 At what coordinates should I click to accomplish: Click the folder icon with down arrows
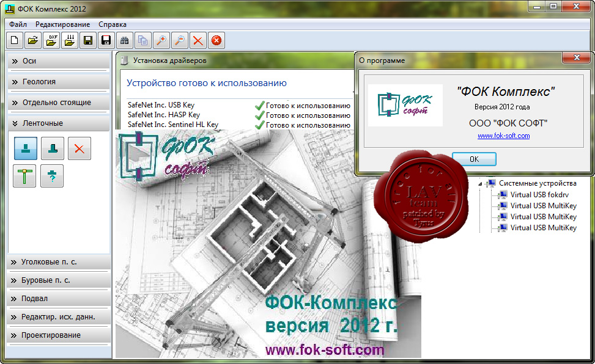coord(70,40)
